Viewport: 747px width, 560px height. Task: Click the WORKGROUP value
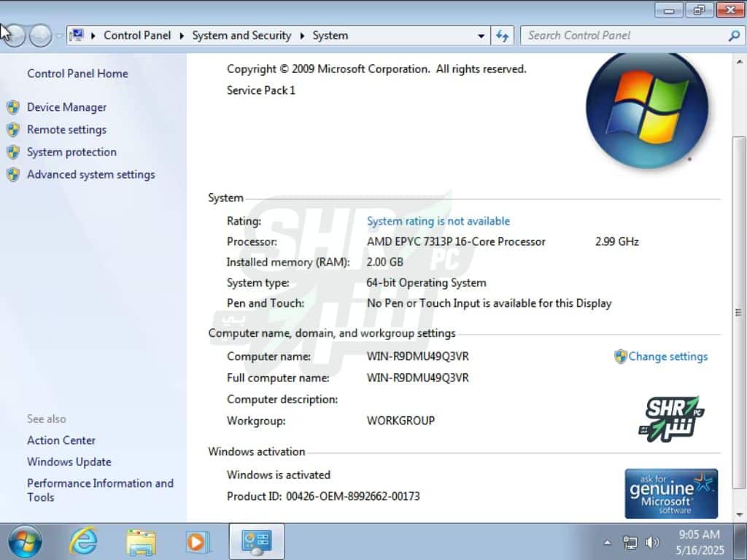coord(400,421)
